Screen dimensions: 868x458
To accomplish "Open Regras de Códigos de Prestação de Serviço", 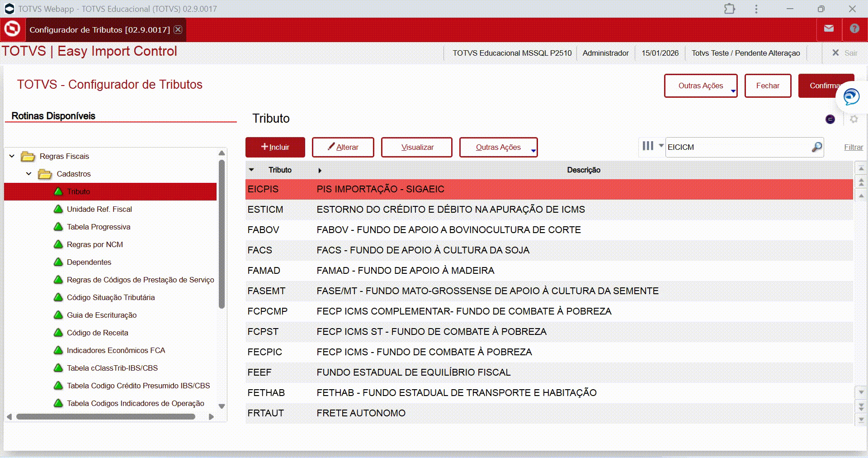I will (x=140, y=280).
